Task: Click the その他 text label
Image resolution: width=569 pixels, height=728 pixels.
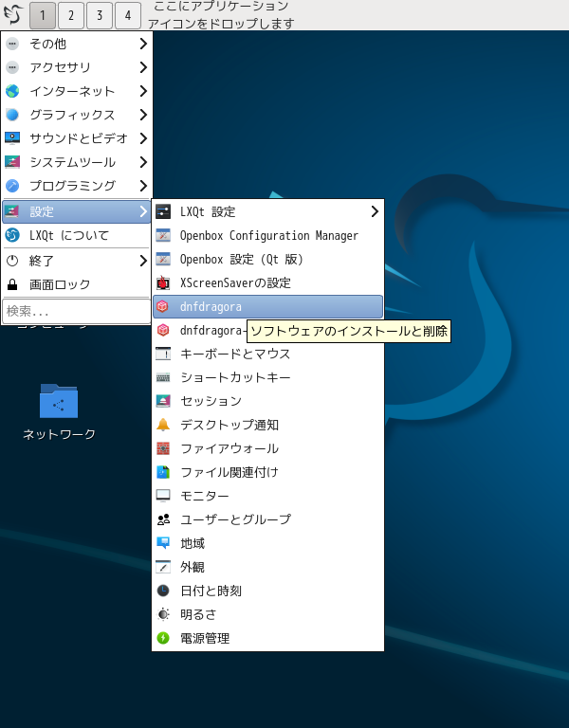Action: pyautogui.click(x=47, y=44)
